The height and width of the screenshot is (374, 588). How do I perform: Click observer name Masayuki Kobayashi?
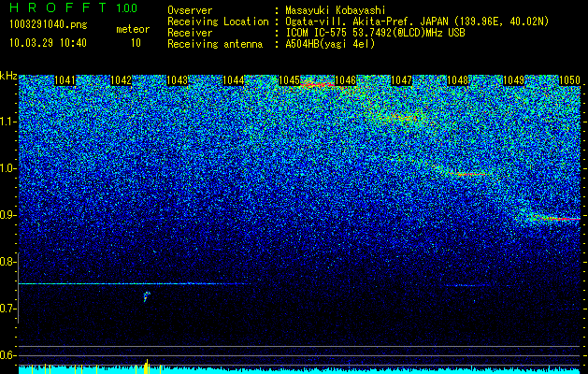tap(336, 11)
